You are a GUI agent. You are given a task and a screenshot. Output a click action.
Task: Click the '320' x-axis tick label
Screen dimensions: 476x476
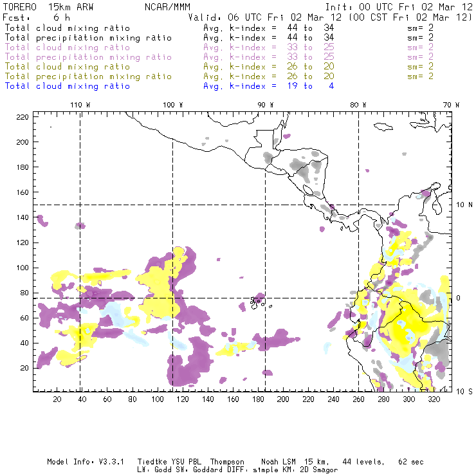coord(434,399)
